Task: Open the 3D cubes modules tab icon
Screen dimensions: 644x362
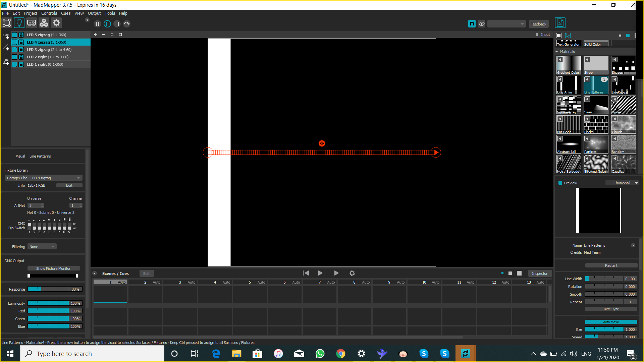Action: pos(44,23)
